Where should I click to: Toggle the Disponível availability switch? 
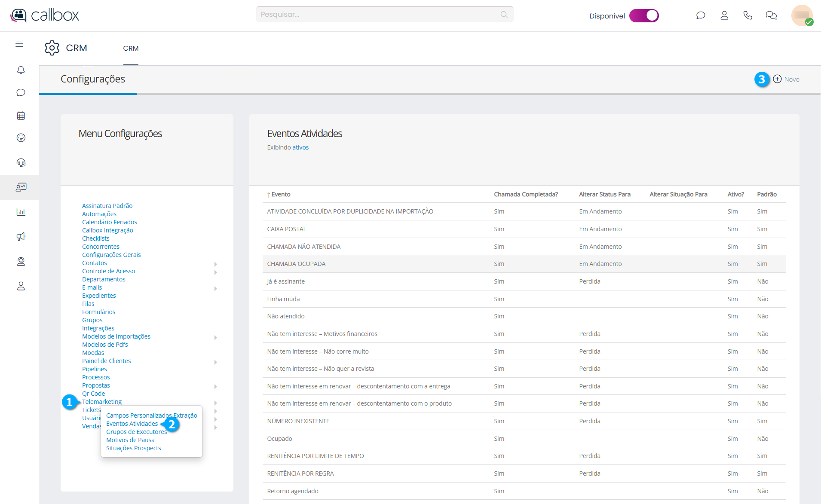(x=643, y=16)
